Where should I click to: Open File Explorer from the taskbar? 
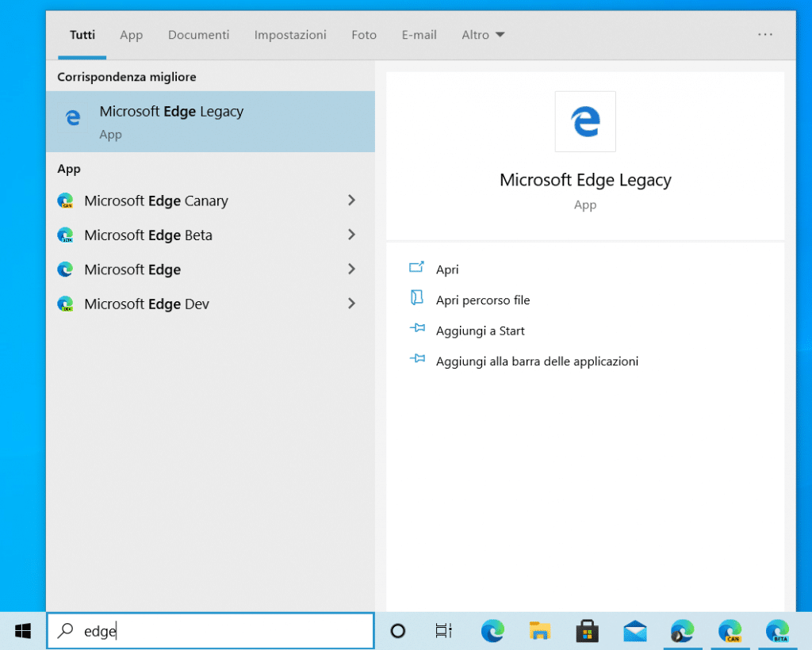pyautogui.click(x=540, y=631)
